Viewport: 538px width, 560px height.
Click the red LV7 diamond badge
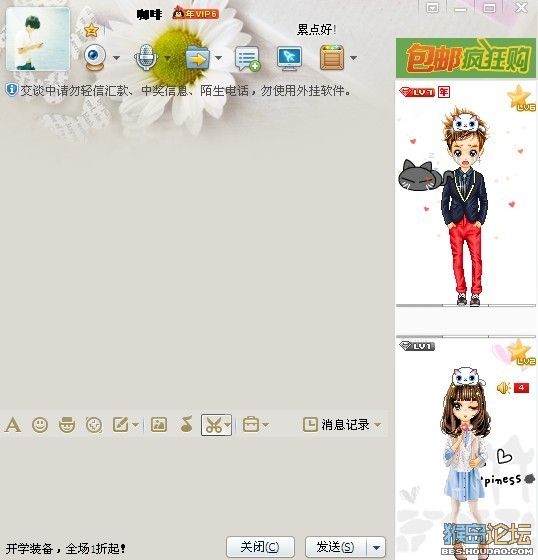pos(417,92)
